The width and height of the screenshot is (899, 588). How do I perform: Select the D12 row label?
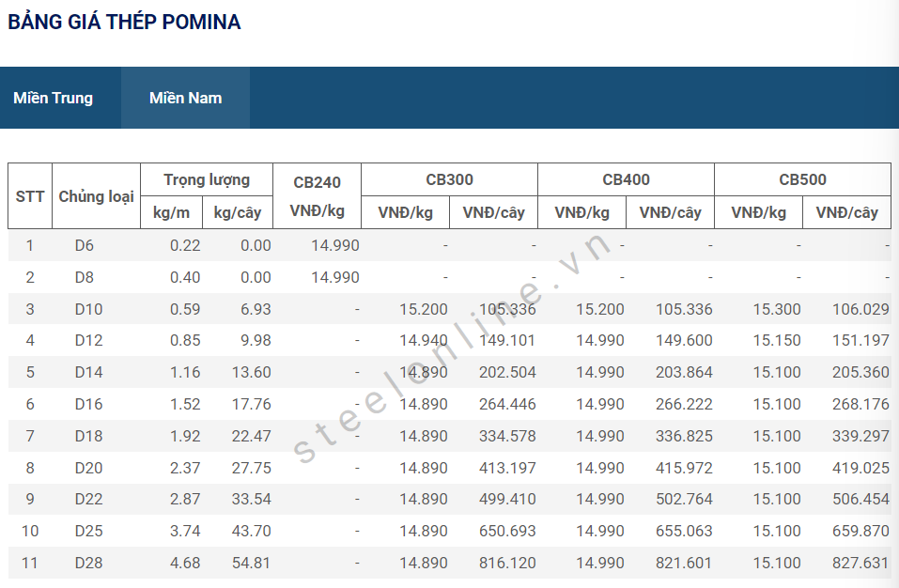pos(89,340)
